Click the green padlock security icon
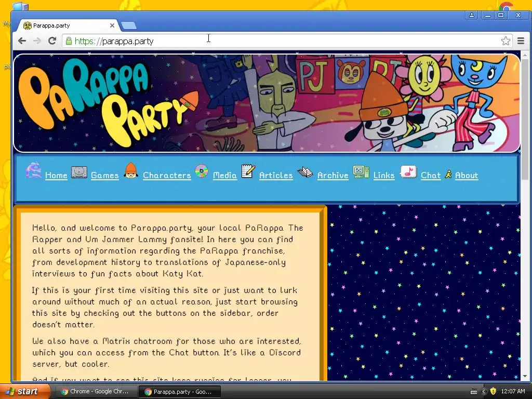Viewport: 532px width, 399px height. click(x=69, y=41)
